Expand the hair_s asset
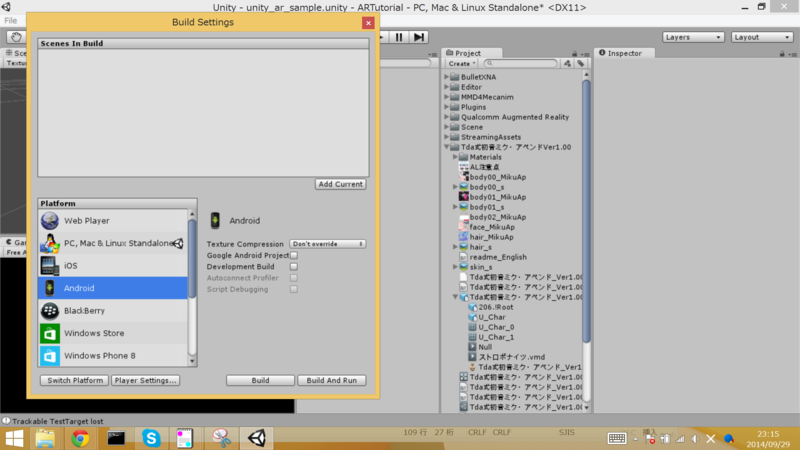Viewport: 800px width, 450px height. (455, 247)
